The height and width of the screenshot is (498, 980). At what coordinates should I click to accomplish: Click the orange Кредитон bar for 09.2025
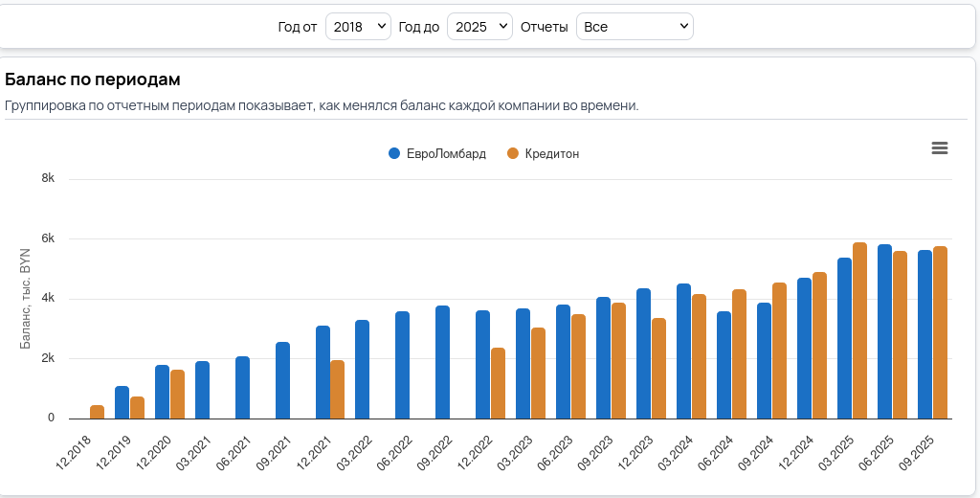coord(940,332)
